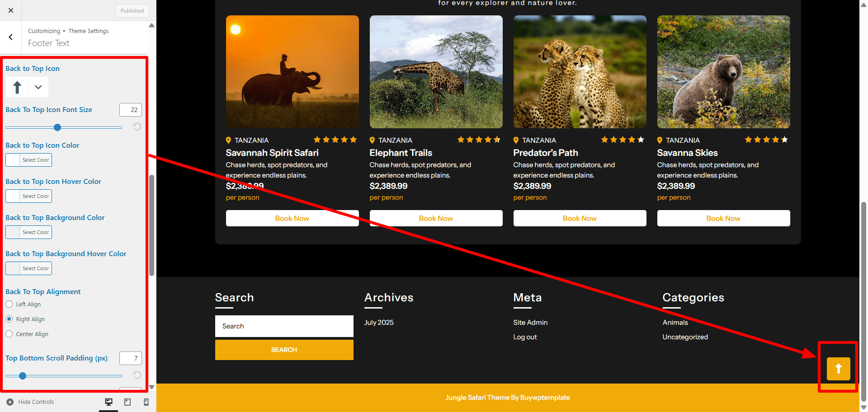Switch to desktop preview mode icon
868x412 pixels.
pyautogui.click(x=108, y=402)
